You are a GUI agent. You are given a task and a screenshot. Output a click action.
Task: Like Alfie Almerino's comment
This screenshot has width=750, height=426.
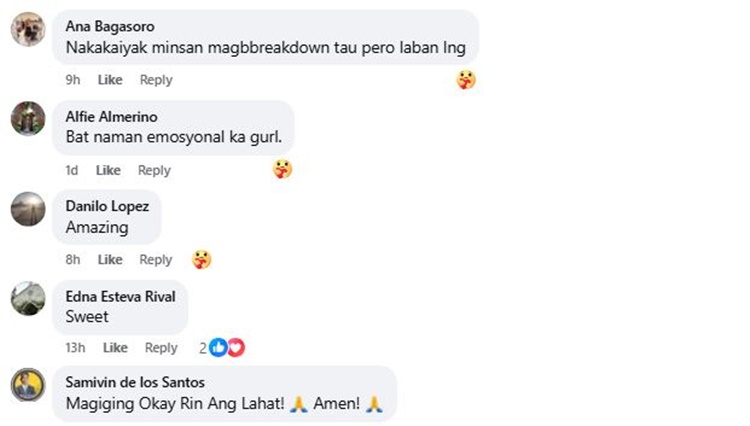coord(108,170)
